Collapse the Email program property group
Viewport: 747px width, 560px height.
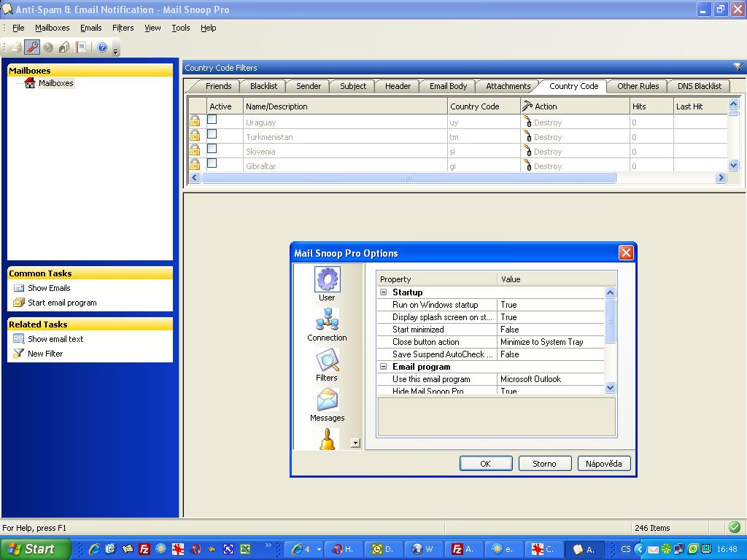(x=384, y=367)
